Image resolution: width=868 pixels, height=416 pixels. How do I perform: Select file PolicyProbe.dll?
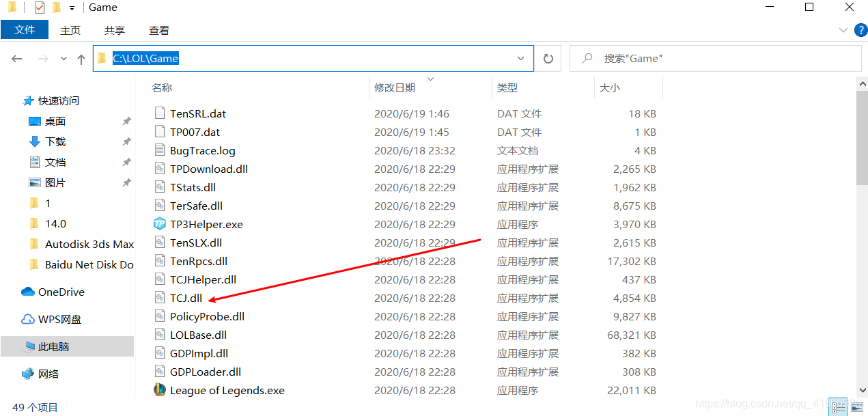coord(207,316)
